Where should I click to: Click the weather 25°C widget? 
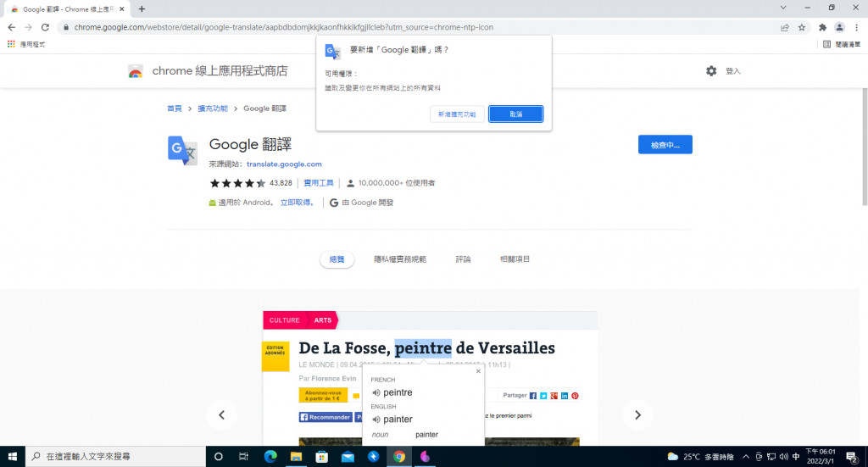coord(700,457)
